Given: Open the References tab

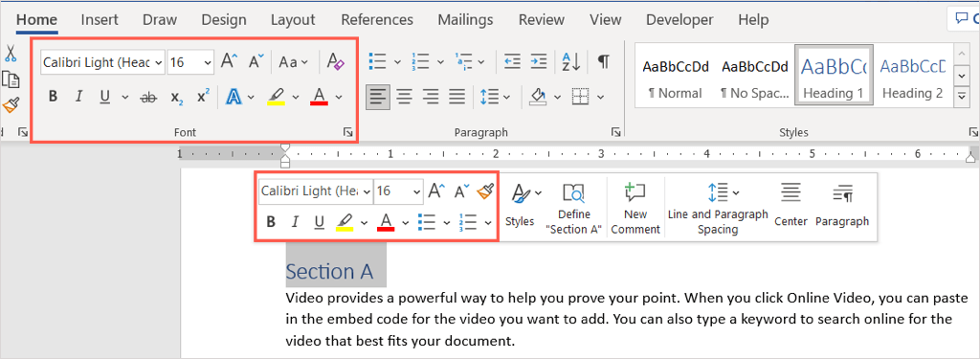Looking at the screenshot, I should [377, 19].
